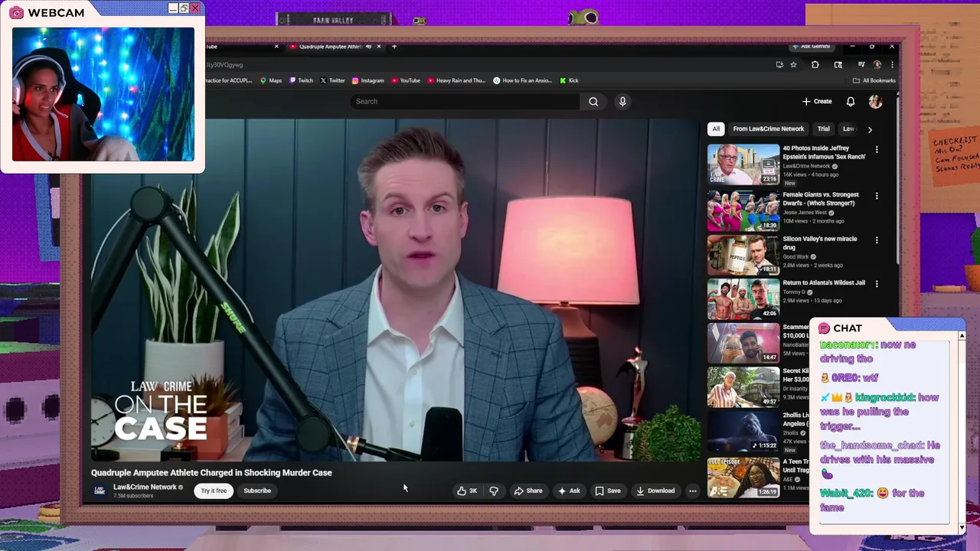Open Chrome extensions puzzle icon
Screen dimensions: 980x551
click(x=815, y=65)
